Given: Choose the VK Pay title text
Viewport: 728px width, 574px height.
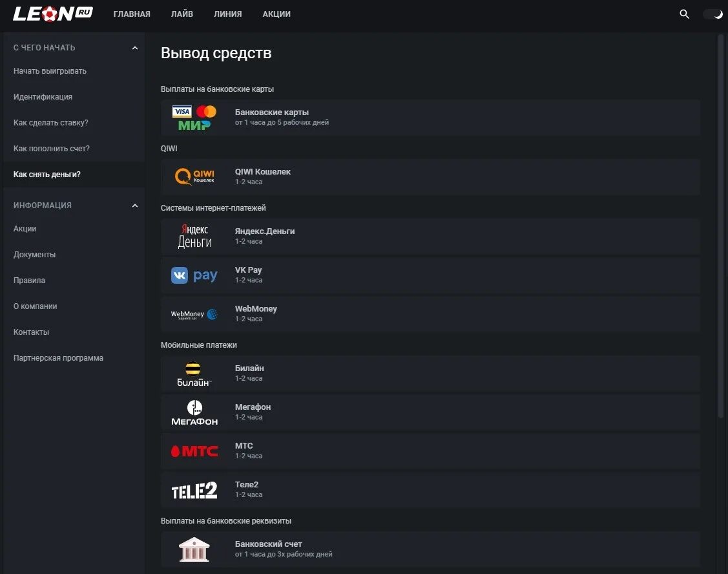Looking at the screenshot, I should pos(249,270).
